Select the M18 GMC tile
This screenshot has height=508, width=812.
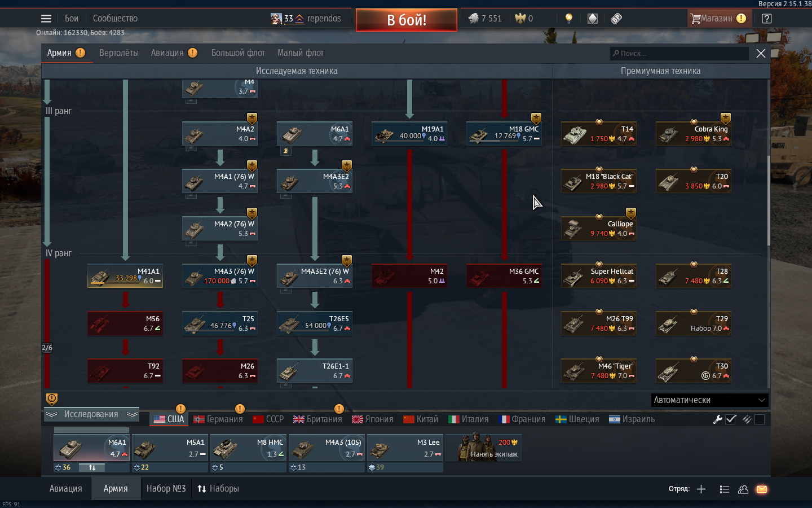pyautogui.click(x=504, y=134)
